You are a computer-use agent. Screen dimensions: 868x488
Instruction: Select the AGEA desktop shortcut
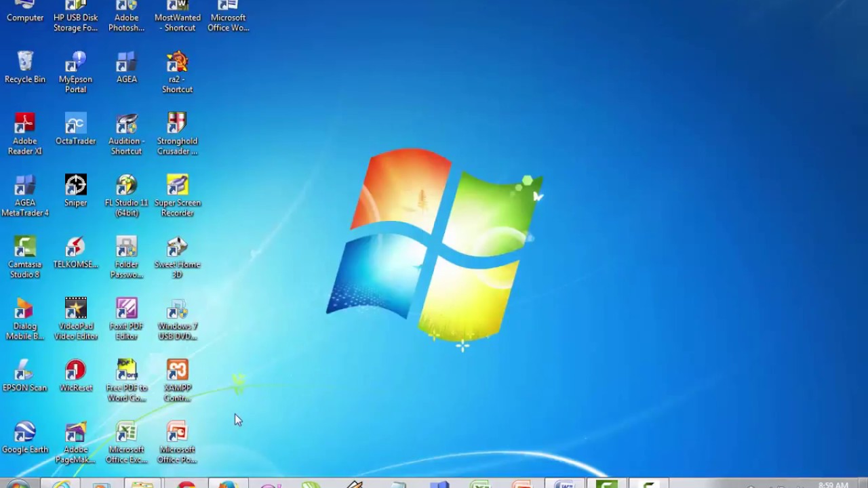126,67
